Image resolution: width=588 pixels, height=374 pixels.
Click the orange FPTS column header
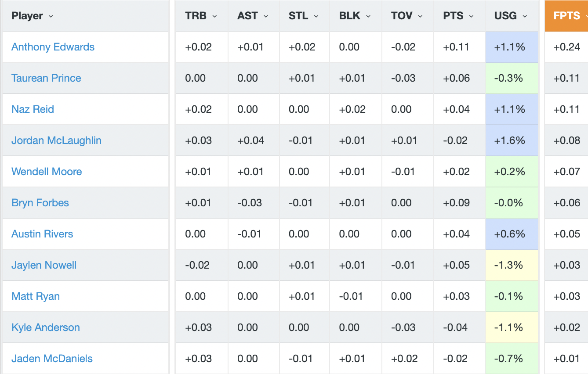point(566,16)
